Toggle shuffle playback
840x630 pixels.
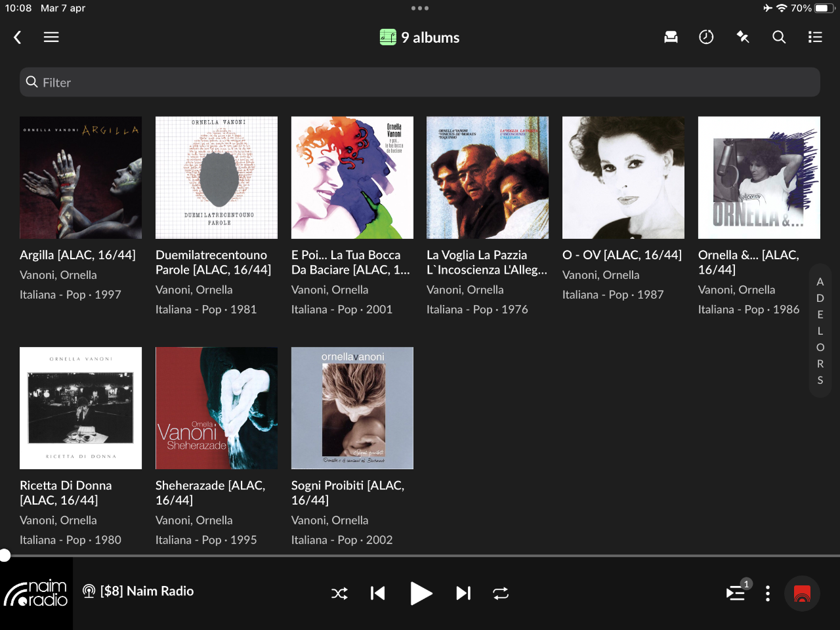[339, 593]
